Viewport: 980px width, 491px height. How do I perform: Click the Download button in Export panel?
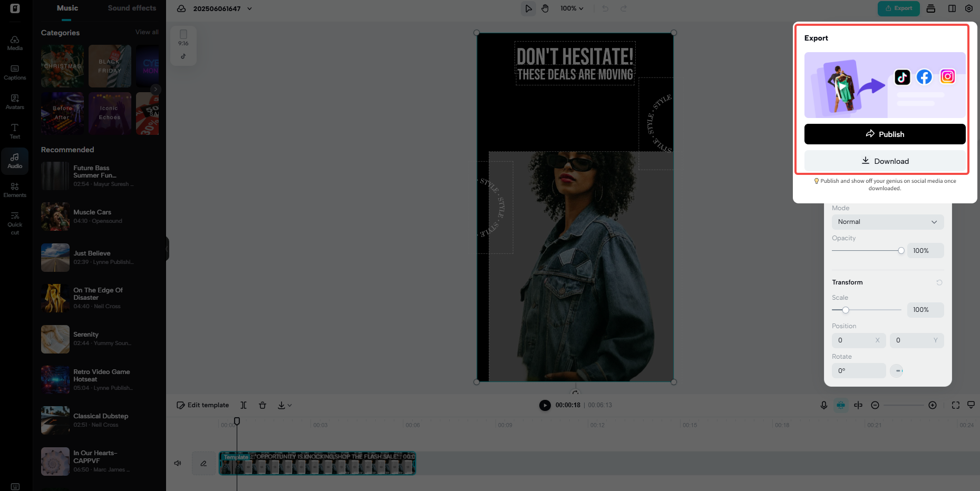point(885,161)
